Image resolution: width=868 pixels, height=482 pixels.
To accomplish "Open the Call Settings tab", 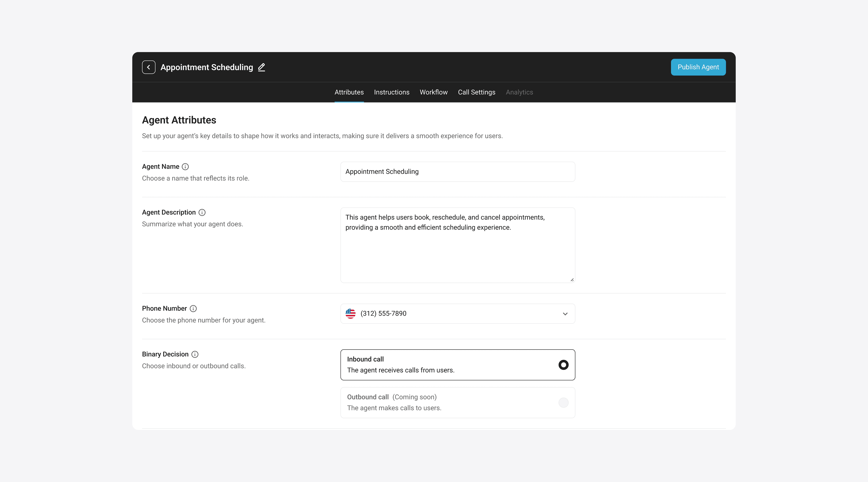I will (x=477, y=92).
